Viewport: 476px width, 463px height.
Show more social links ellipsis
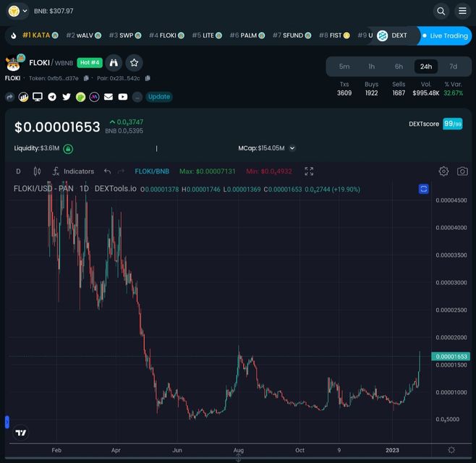(137, 97)
